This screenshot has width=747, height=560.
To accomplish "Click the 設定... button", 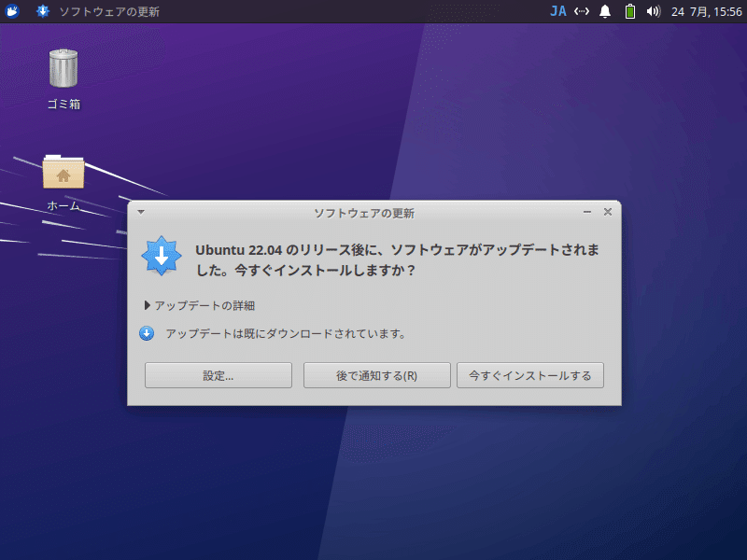I will coord(218,375).
